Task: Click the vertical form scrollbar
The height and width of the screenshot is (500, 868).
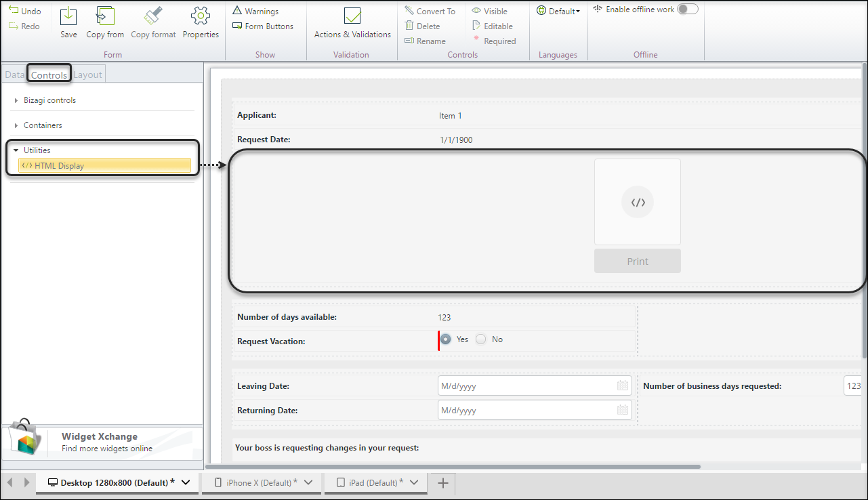Action: (865, 211)
